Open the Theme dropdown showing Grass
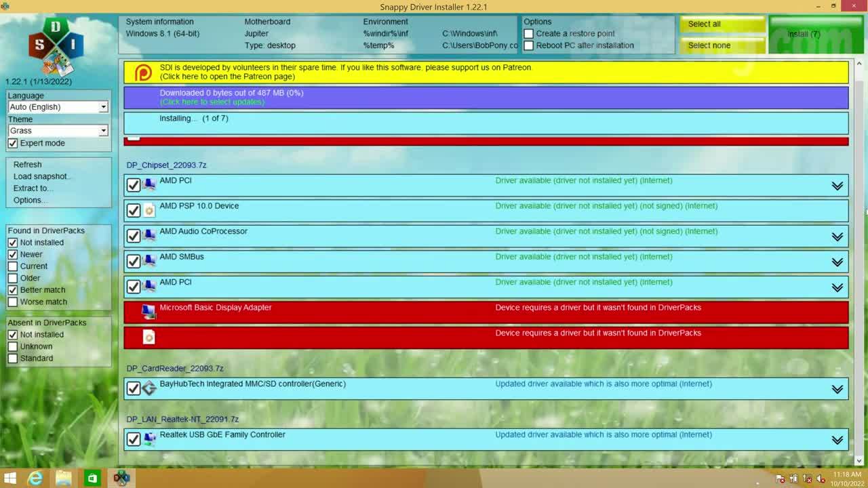 (58, 131)
